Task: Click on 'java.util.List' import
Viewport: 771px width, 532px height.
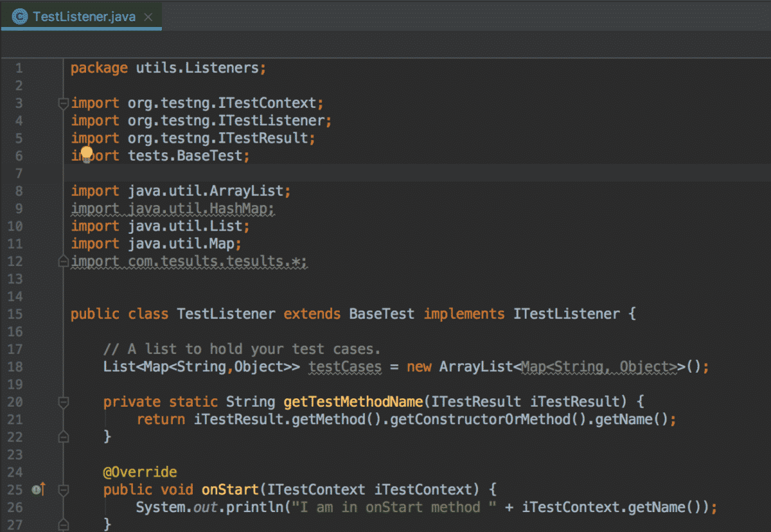Action: click(x=185, y=226)
